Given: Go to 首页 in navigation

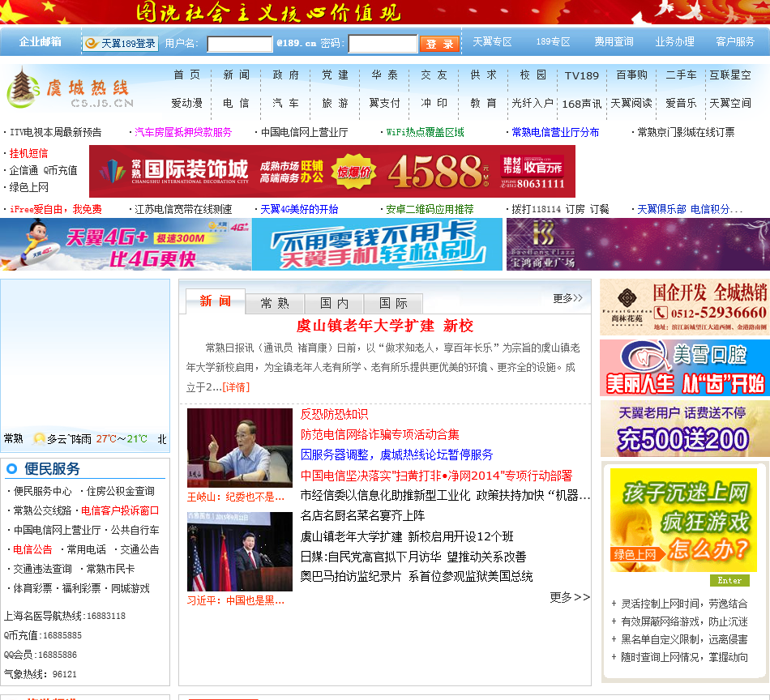Looking at the screenshot, I should point(187,75).
